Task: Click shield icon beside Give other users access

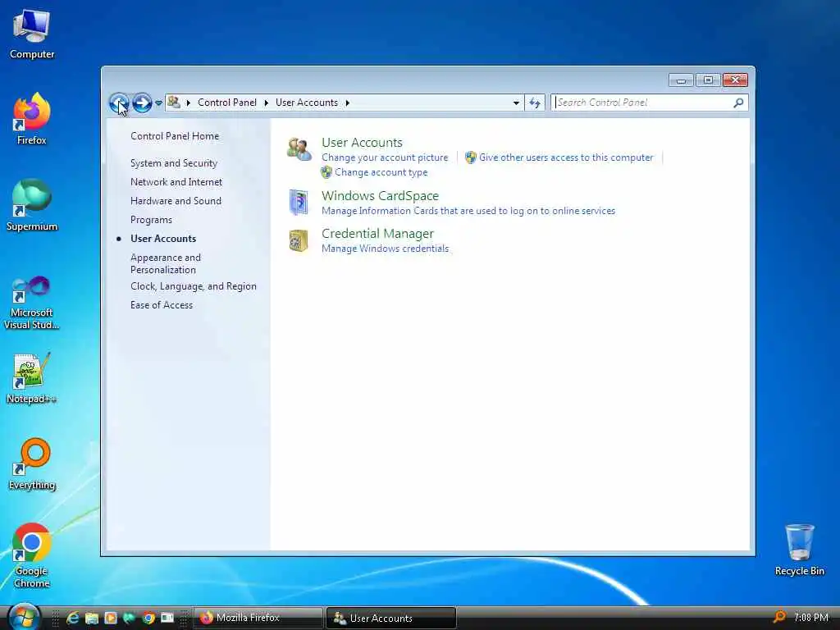Action: [470, 157]
